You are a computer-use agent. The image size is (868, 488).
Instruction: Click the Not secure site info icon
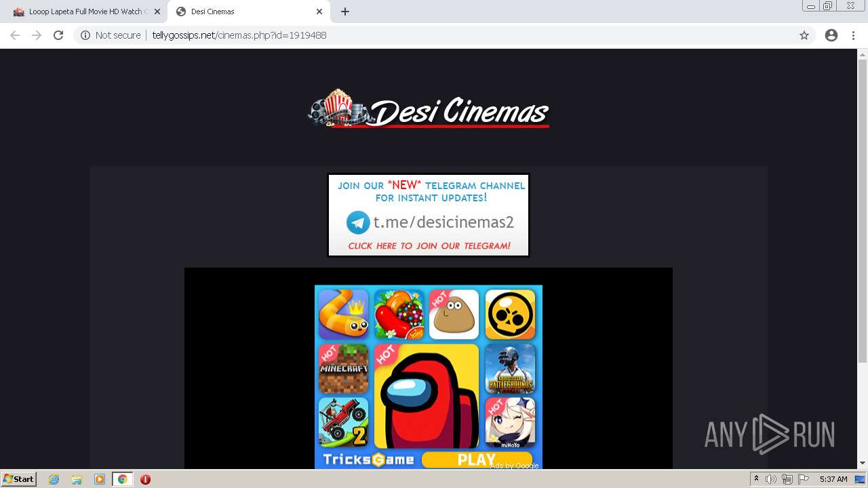point(85,35)
